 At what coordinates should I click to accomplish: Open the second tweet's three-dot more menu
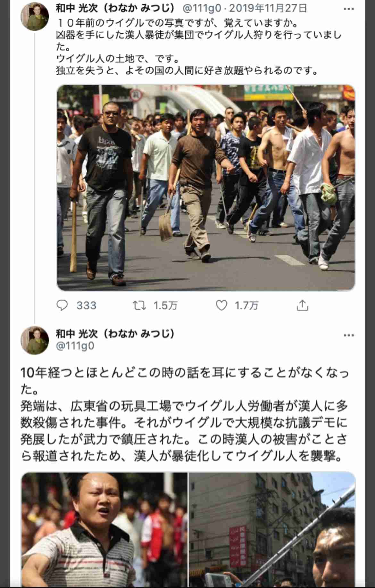[x=349, y=335]
